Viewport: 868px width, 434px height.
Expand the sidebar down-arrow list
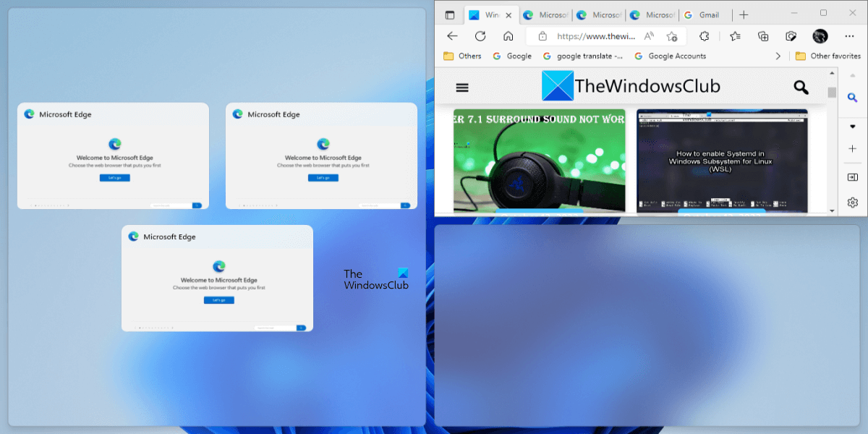point(852,125)
